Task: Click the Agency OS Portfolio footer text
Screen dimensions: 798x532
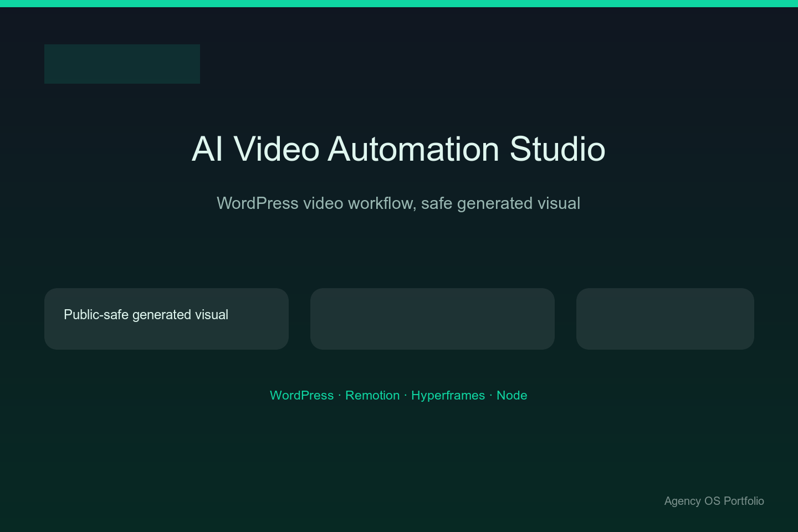Action: [x=714, y=501]
